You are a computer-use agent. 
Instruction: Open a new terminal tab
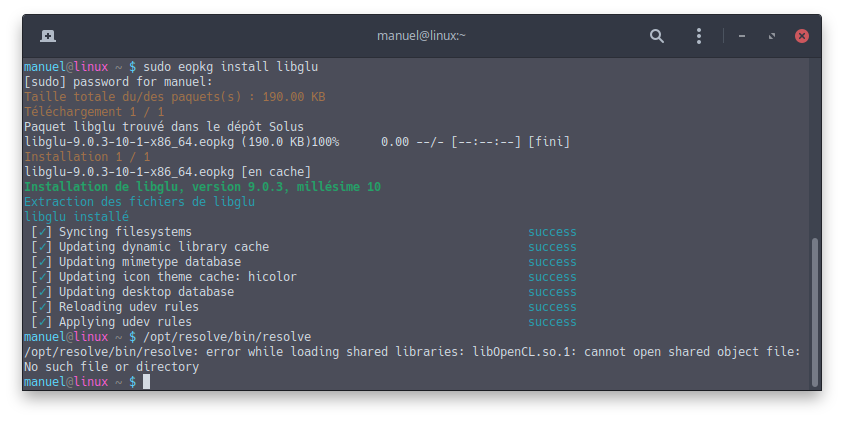coord(48,36)
